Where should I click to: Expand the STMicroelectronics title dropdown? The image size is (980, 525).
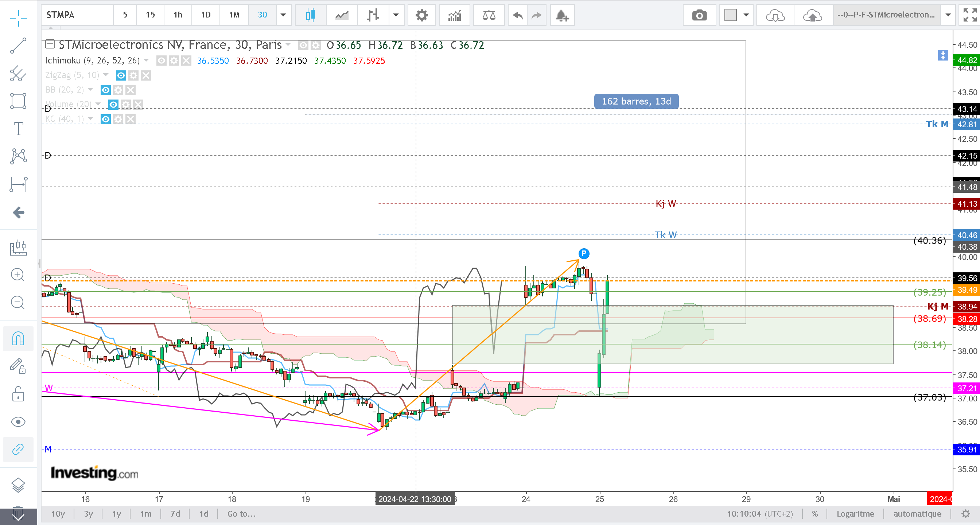tap(288, 45)
